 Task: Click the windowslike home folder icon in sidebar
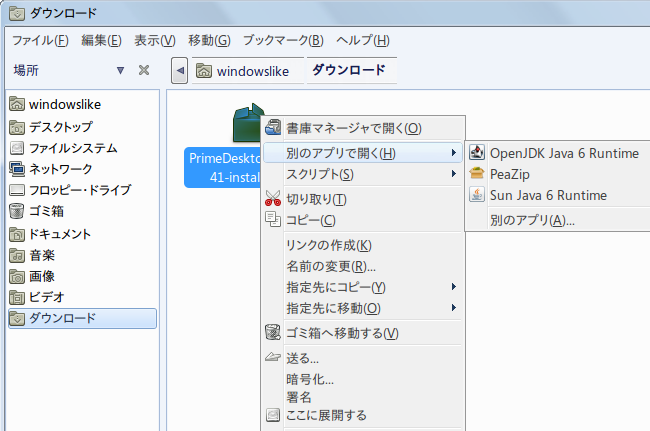click(x=17, y=104)
